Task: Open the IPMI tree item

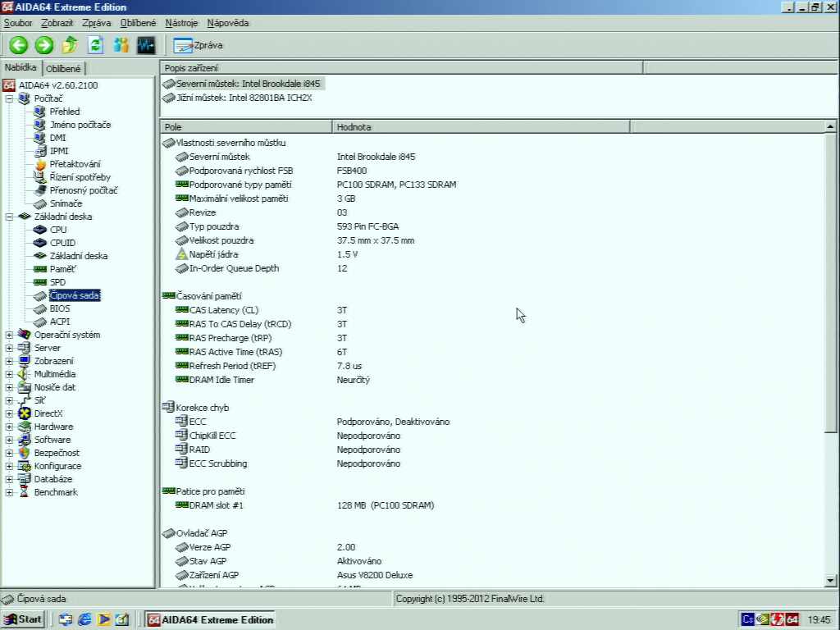Action: click(59, 151)
